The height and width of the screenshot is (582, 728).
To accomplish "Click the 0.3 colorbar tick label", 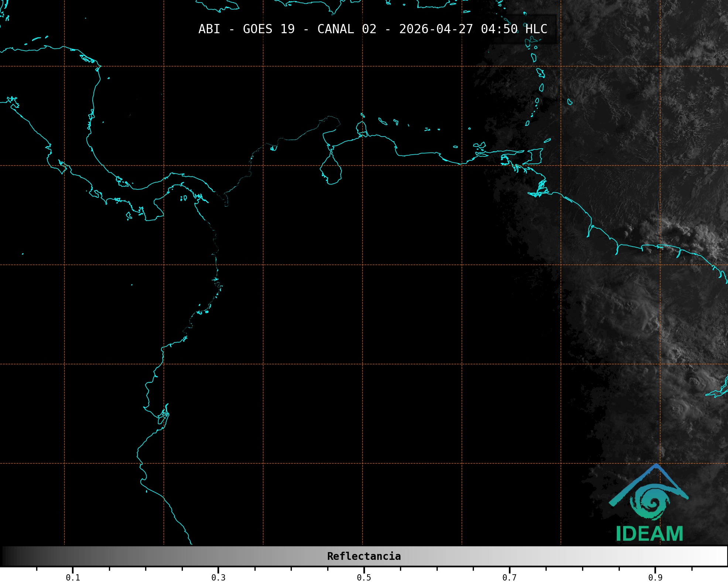I will click(218, 578).
